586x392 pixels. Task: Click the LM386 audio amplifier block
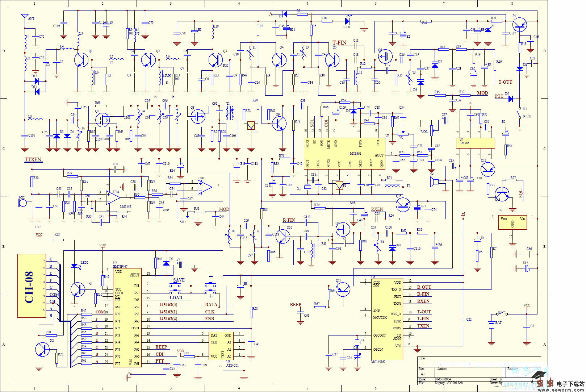475,143
